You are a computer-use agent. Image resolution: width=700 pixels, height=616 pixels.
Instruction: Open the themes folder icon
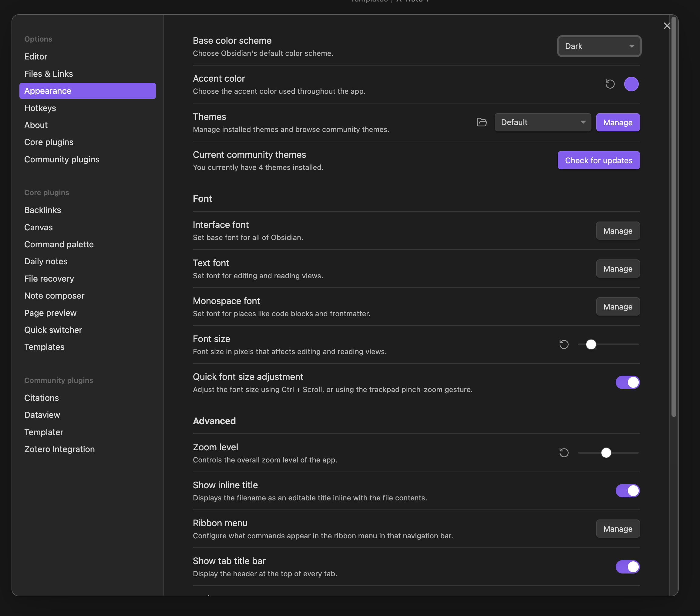tap(482, 122)
